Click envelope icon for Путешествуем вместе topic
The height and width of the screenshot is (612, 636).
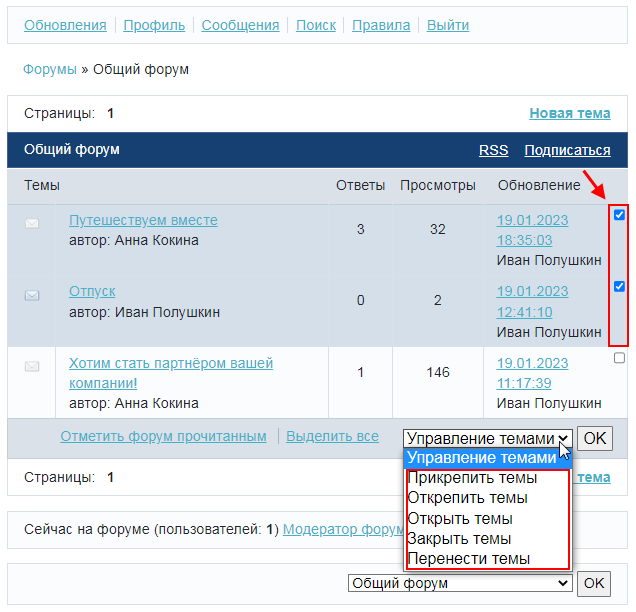pos(32,223)
